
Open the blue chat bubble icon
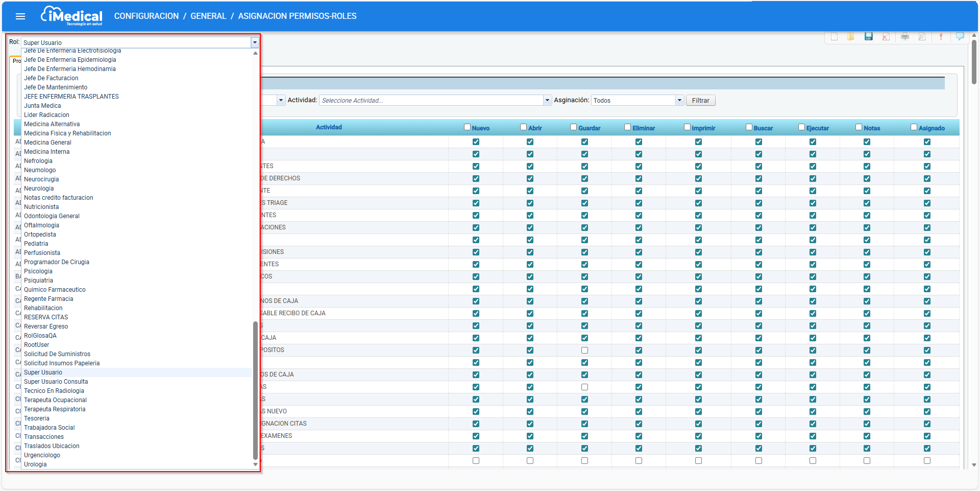pos(960,36)
